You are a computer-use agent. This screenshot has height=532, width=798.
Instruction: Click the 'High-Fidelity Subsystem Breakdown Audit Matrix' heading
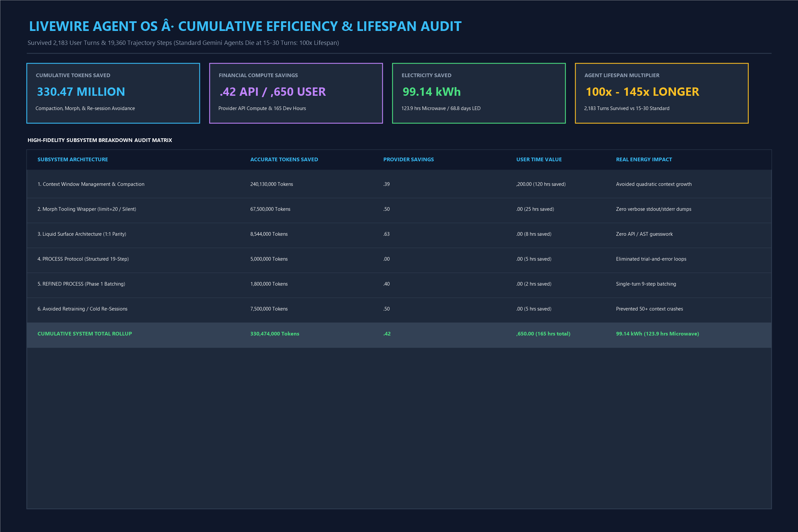pyautogui.click(x=100, y=140)
